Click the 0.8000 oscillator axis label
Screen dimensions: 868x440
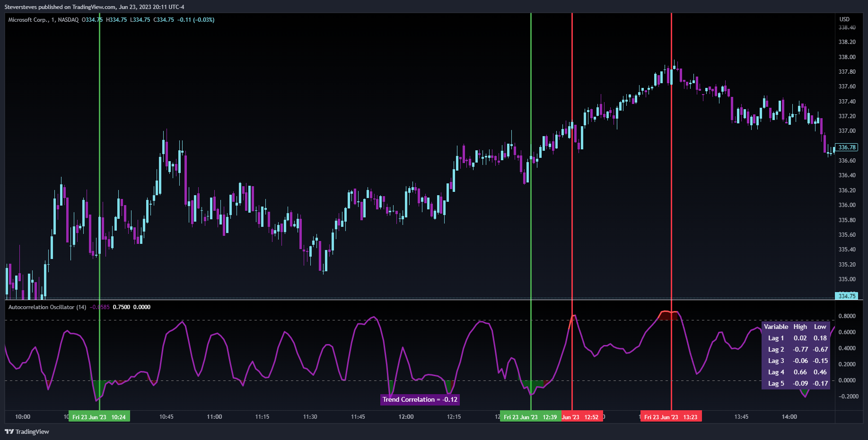(x=847, y=316)
